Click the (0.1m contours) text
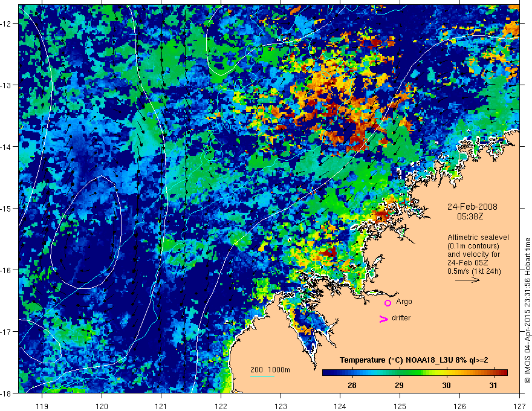Screen dimensions: 532x411 pos(473,246)
